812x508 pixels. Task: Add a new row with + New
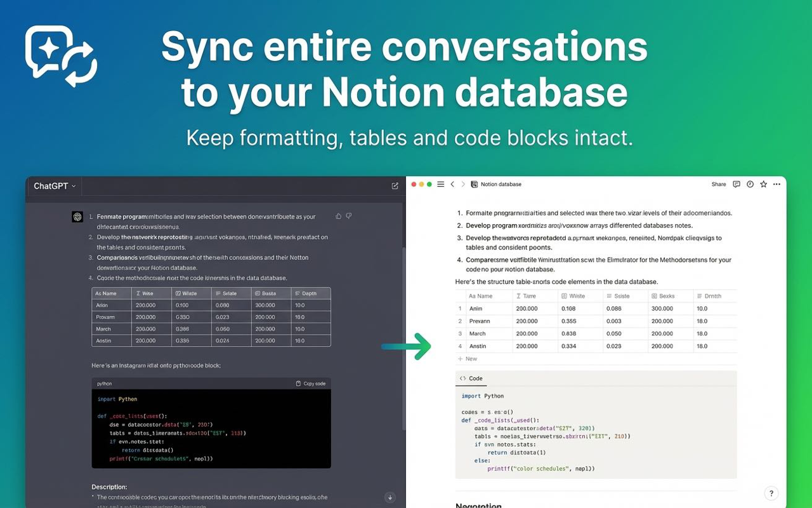tap(468, 359)
